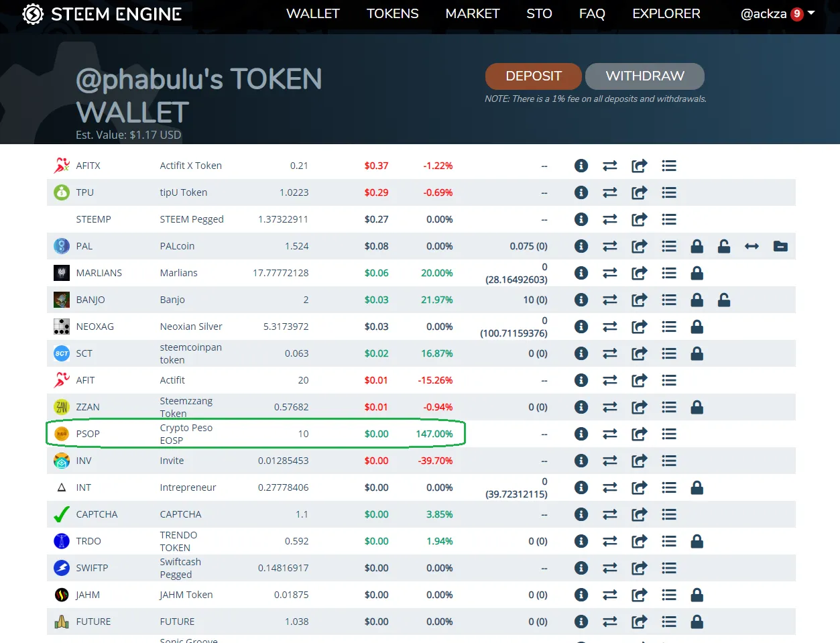Click the stake lock icon for PAL
Screen dimensions: 840x643
[697, 246]
